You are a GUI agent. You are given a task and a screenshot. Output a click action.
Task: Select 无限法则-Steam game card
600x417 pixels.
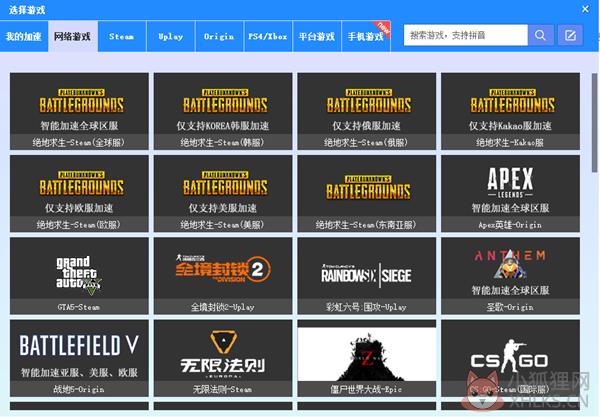223,358
